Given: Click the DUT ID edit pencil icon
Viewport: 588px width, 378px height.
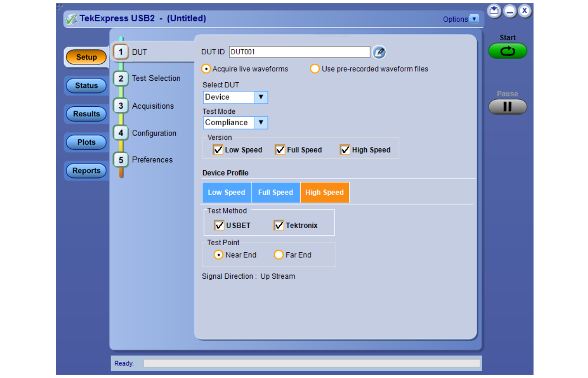Looking at the screenshot, I should 379,52.
